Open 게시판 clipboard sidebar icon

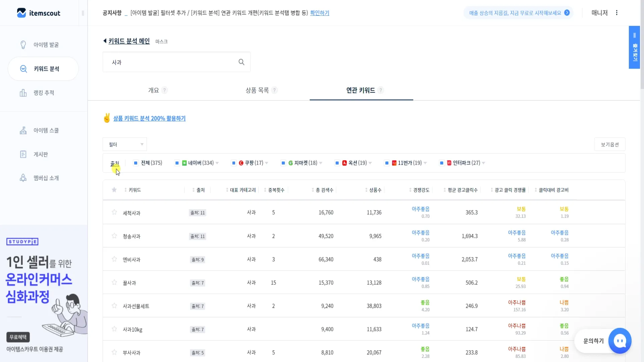pos(23,154)
